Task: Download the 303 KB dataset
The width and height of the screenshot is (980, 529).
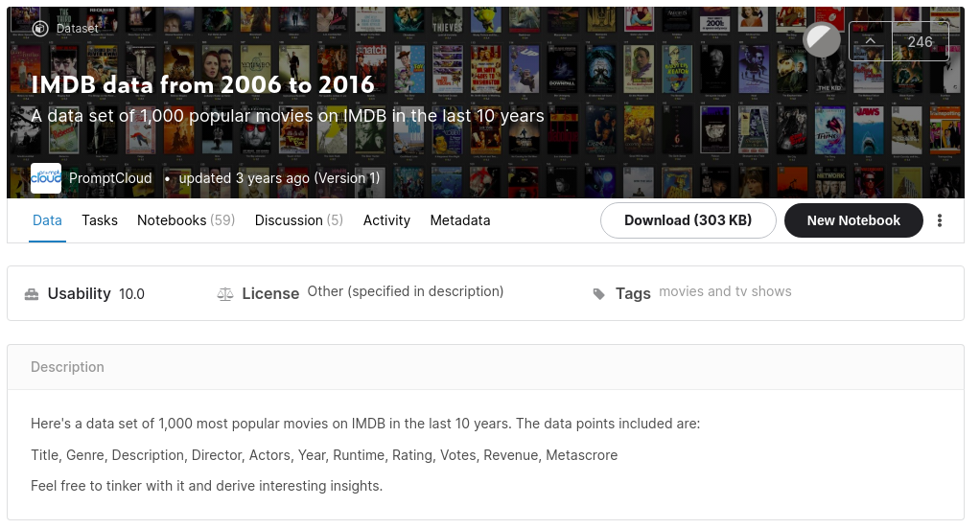Action: pyautogui.click(x=688, y=220)
